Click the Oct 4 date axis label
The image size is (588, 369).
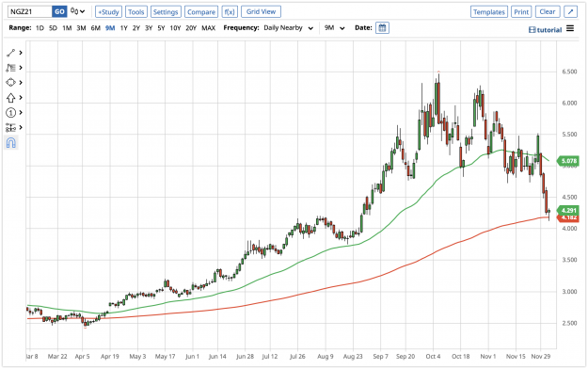(433, 356)
